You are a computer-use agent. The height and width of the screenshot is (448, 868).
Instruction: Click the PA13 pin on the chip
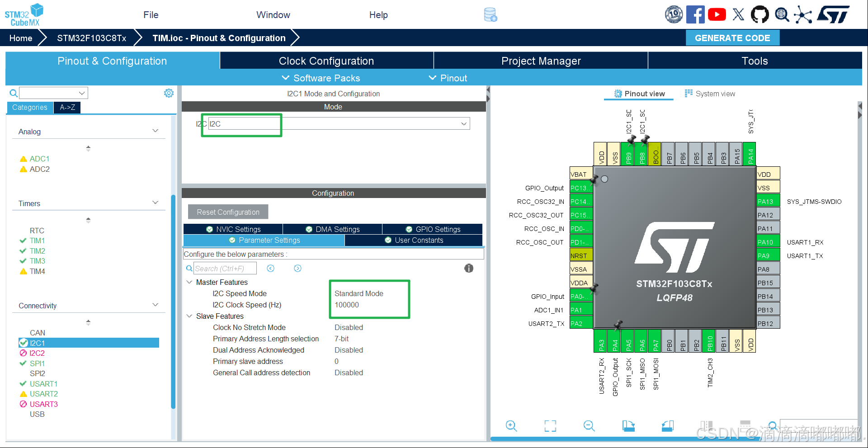click(768, 201)
